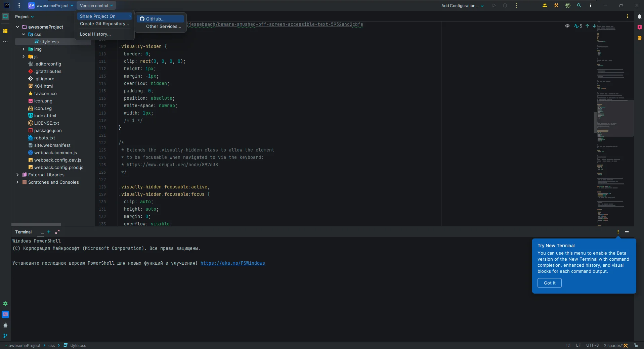Screen dimensions: 644x349
Task: Add a new terminal tab with plus
Action: (49, 232)
